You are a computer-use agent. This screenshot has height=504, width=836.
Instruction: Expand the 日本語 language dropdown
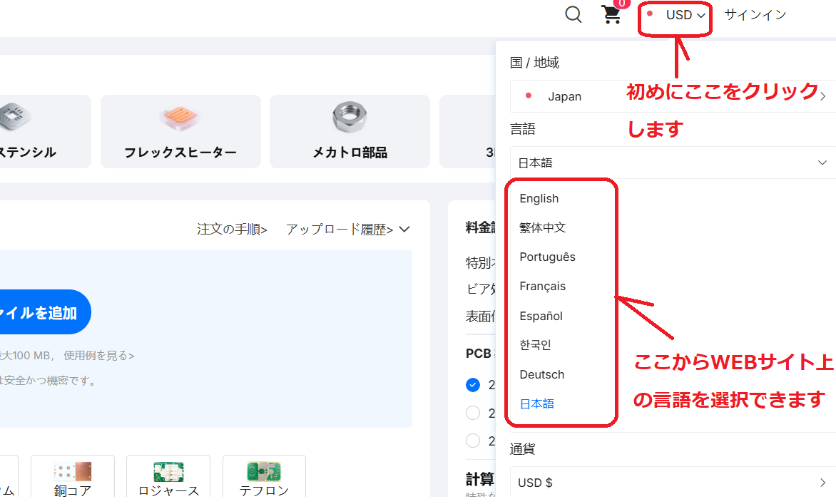672,163
